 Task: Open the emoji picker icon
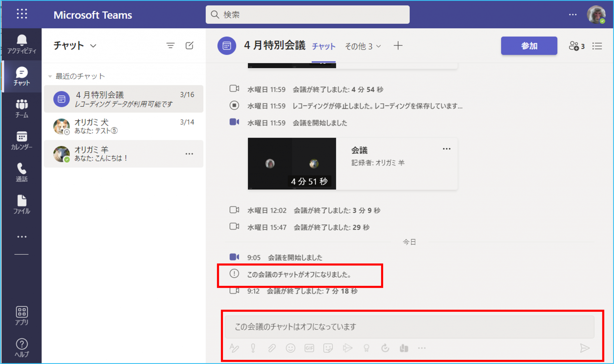pyautogui.click(x=290, y=348)
